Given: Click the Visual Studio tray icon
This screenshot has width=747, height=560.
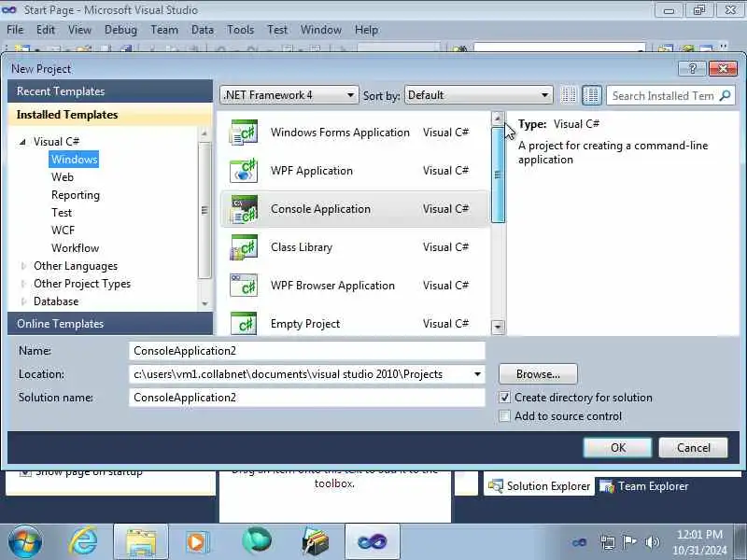Looking at the screenshot, I should coord(579,542).
